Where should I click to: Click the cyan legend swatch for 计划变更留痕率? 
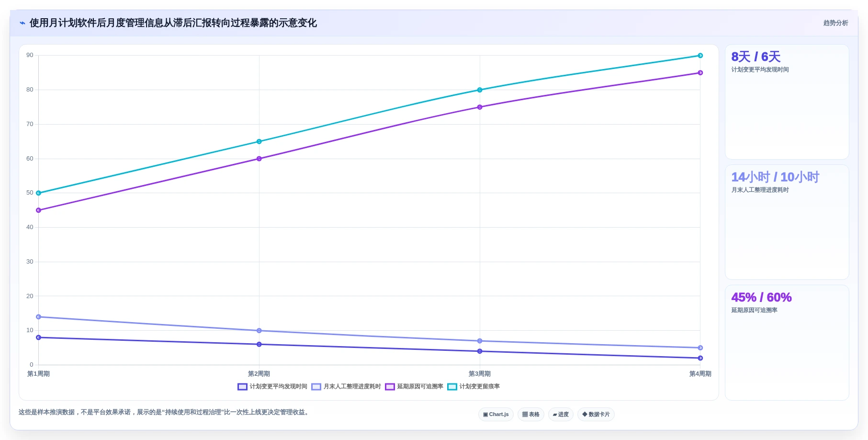[452, 387]
